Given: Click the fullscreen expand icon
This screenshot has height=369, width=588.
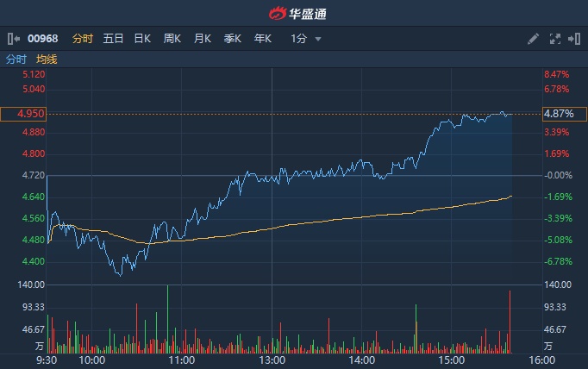Looking at the screenshot, I should pos(554,39).
